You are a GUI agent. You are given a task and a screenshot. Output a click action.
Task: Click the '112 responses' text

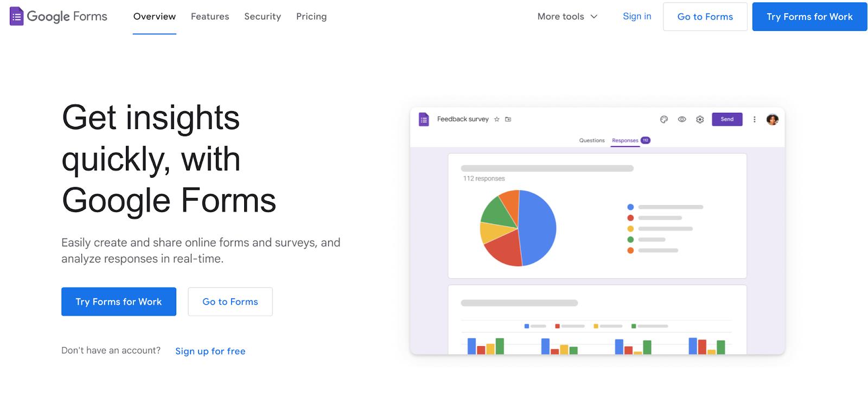tap(484, 178)
